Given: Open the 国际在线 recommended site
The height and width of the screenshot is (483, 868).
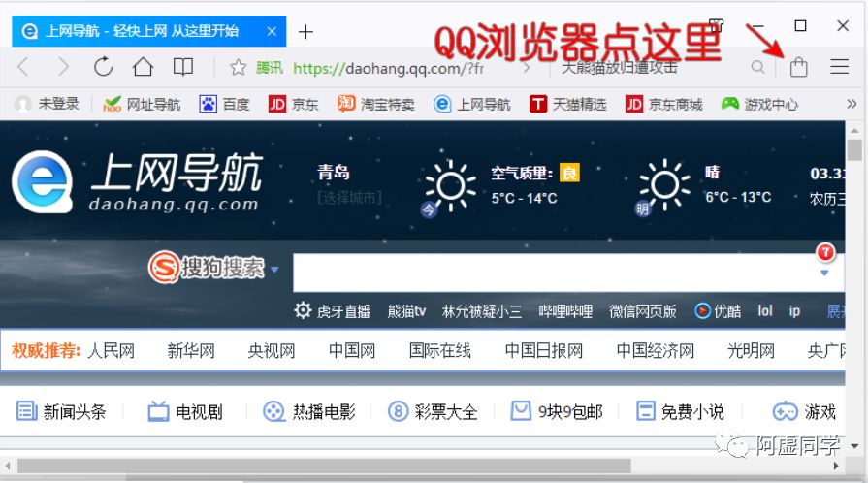Looking at the screenshot, I should click(440, 351).
